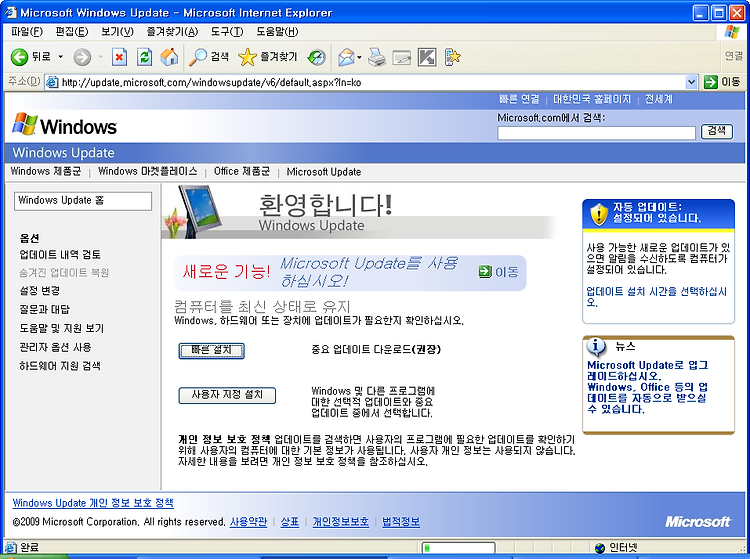
Task: Open the Back history dropdown arrow
Action: [x=61, y=57]
